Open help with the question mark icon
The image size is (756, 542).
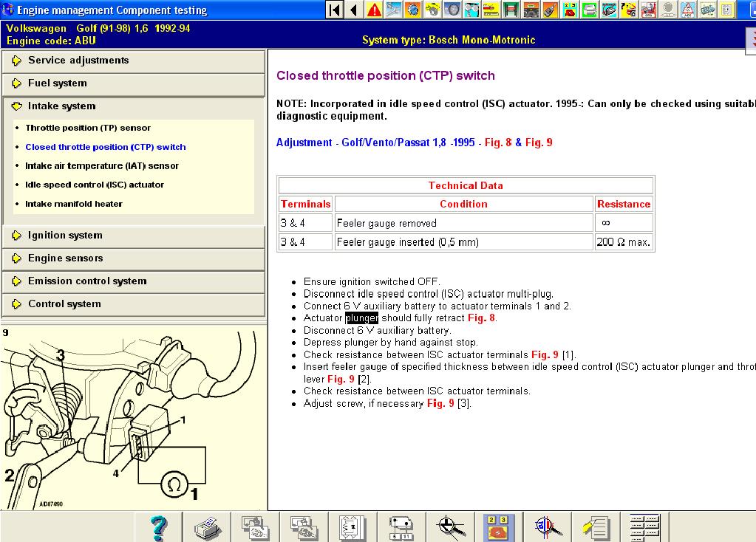[x=158, y=527]
